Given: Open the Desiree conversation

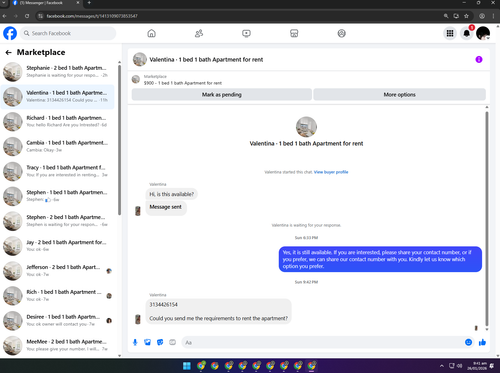Looking at the screenshot, I should [57, 321].
